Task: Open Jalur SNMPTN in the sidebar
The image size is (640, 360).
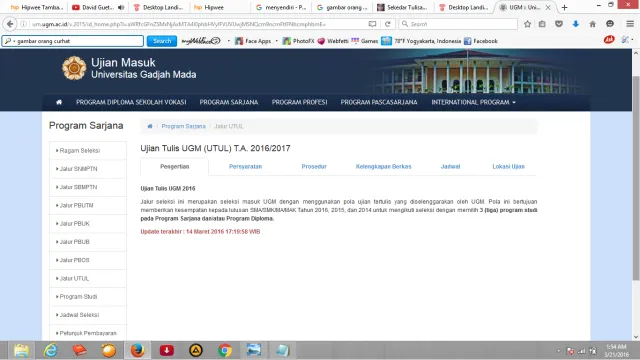Action: coord(88,169)
